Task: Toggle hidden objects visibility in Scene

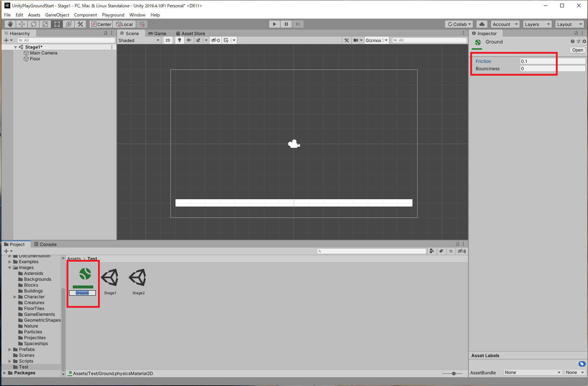Action: pyautogui.click(x=215, y=40)
